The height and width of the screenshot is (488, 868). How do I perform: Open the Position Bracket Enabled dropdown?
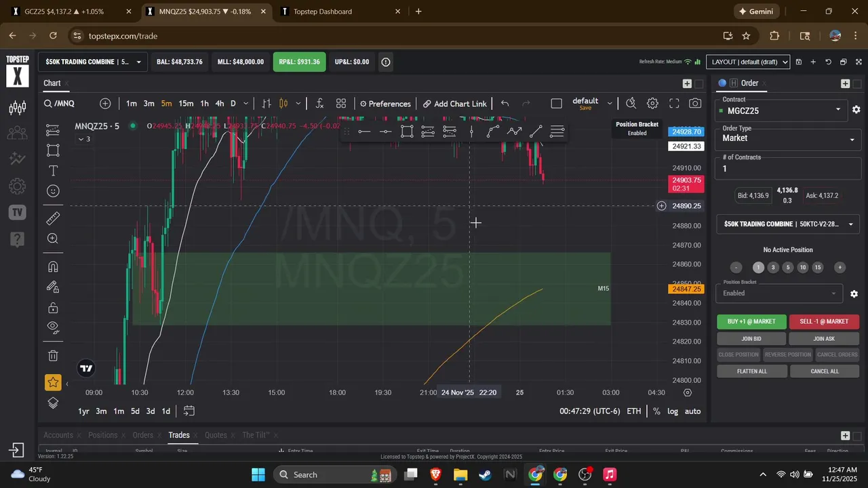pyautogui.click(x=779, y=293)
